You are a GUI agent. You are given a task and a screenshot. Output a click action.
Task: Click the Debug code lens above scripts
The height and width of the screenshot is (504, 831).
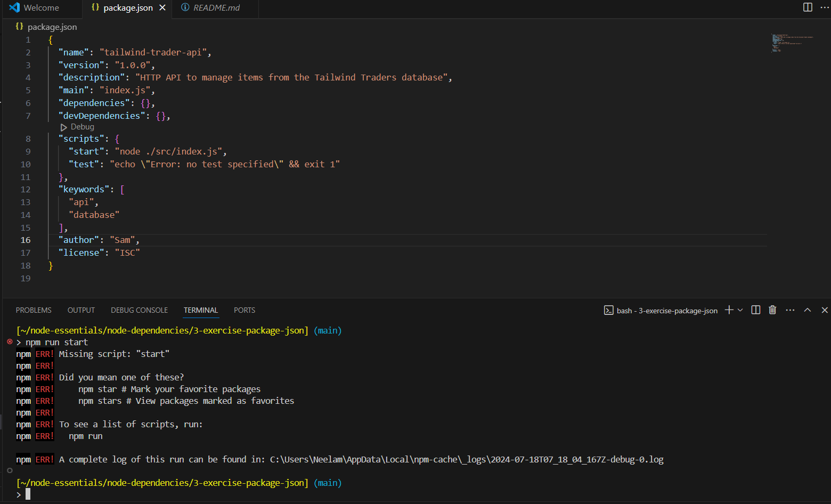(77, 127)
